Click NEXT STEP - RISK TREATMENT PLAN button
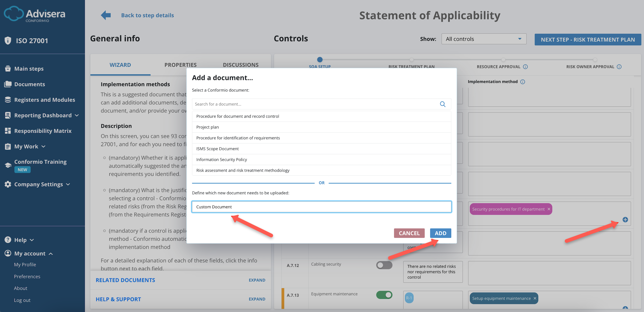The height and width of the screenshot is (312, 644). (588, 39)
